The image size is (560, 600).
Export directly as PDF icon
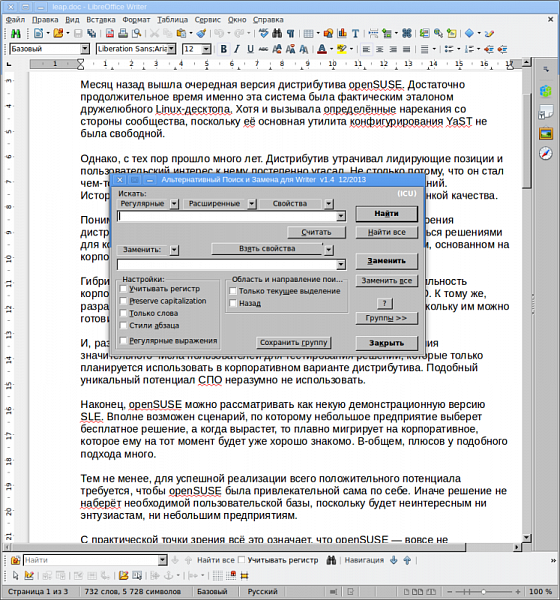(x=110, y=34)
